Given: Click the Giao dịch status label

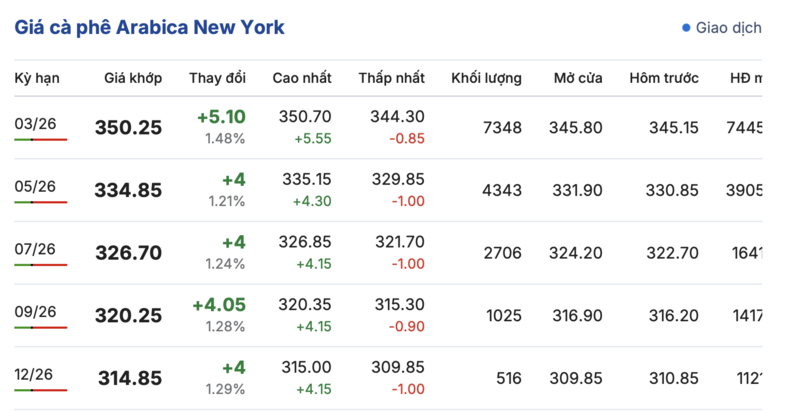Looking at the screenshot, I should [x=727, y=28].
